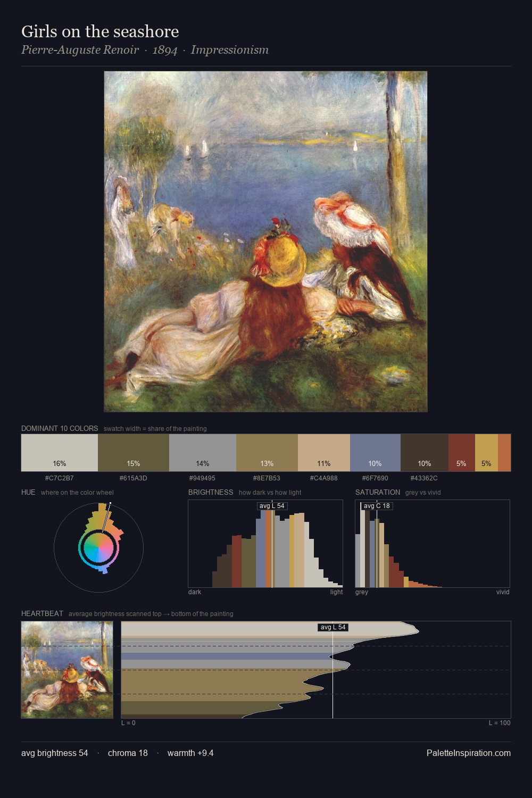This screenshot has height=798, width=532.
Task: Click the hex code #43362C
Action: [x=424, y=478]
